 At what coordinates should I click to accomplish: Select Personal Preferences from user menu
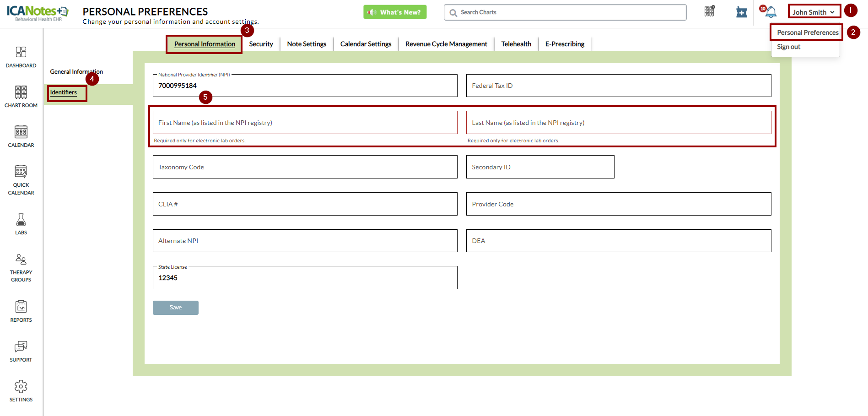tap(808, 32)
